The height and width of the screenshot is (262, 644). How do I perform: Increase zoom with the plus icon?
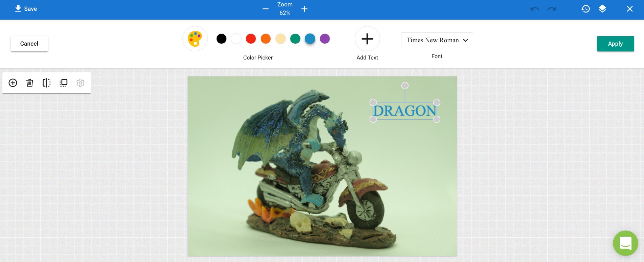304,9
